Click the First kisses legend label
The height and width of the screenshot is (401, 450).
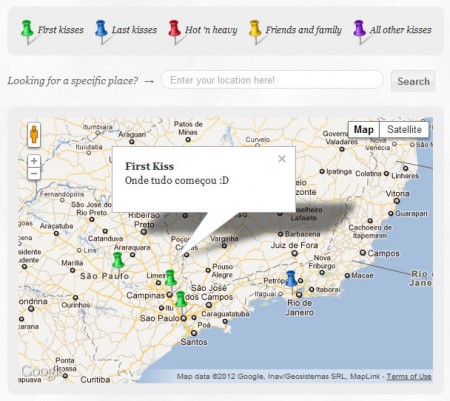point(60,30)
